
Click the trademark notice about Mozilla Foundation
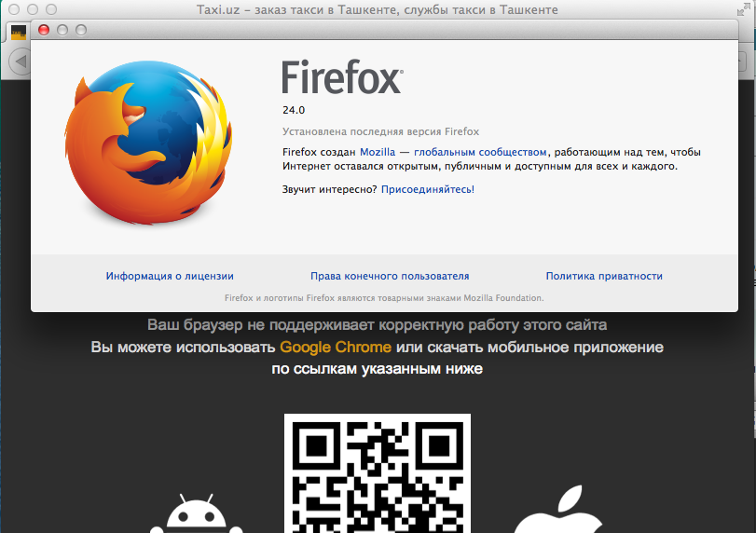point(384,298)
